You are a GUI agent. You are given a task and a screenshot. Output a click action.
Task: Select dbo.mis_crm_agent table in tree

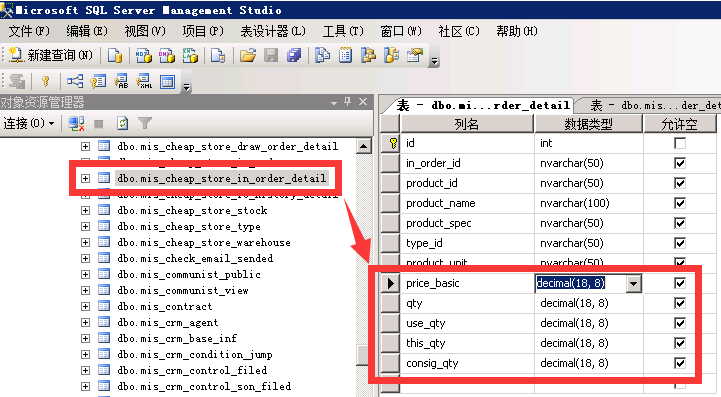(167, 322)
